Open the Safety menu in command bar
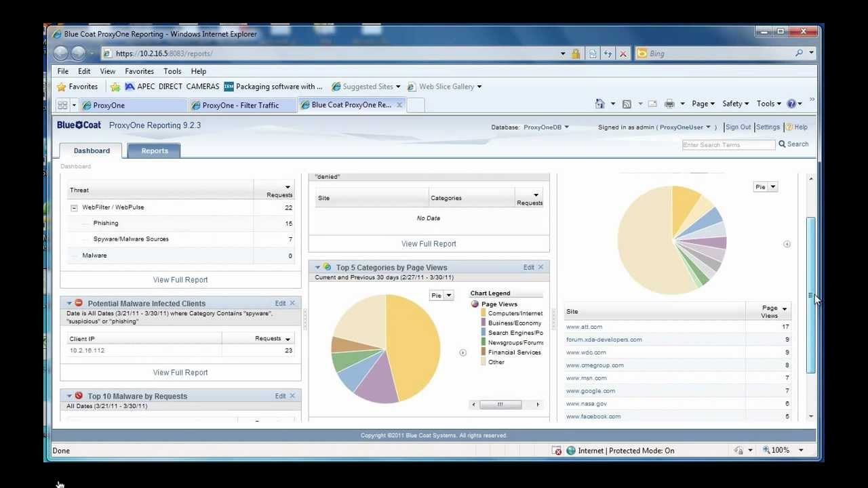868x488 pixels. pyautogui.click(x=736, y=104)
